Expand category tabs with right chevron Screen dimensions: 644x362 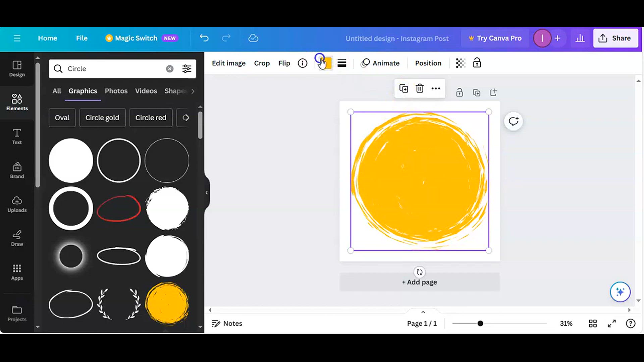click(x=193, y=91)
